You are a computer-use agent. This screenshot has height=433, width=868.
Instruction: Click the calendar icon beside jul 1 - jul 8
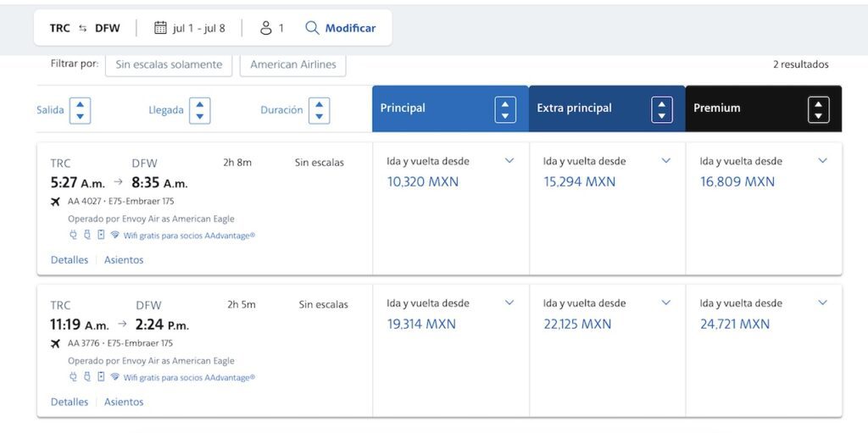point(160,28)
